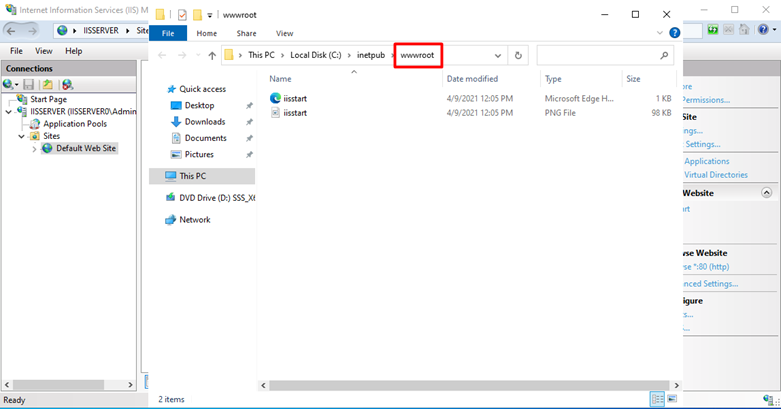Sort files by Date modified column
Viewport: 781px width, 409px height.
(x=472, y=79)
